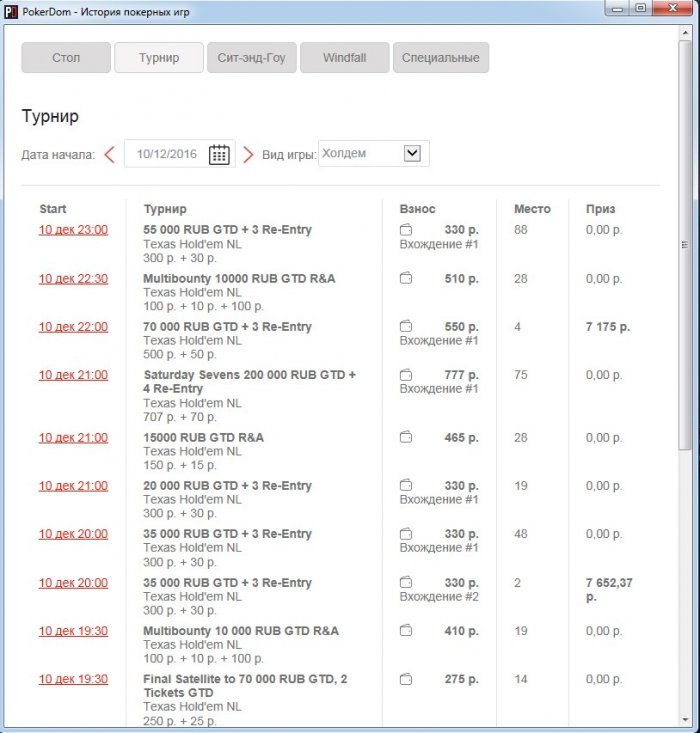Click title 15000 RUB GTD R&A
700x733 pixels.
[x=203, y=438]
